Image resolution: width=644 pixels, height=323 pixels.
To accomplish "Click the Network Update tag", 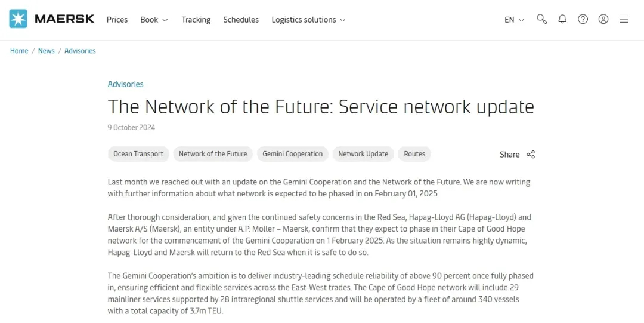I will (363, 154).
